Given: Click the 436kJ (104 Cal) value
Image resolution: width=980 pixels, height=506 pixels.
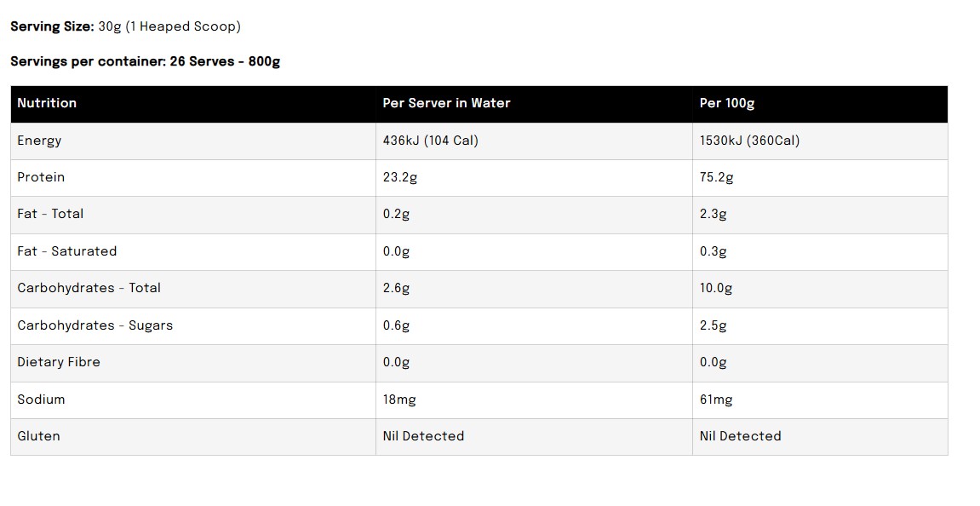Looking at the screenshot, I should click(431, 141).
